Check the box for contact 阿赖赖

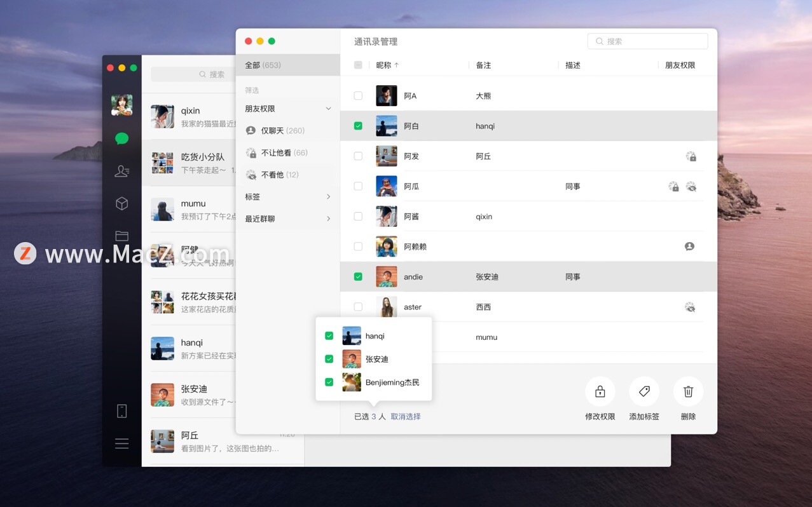click(358, 247)
